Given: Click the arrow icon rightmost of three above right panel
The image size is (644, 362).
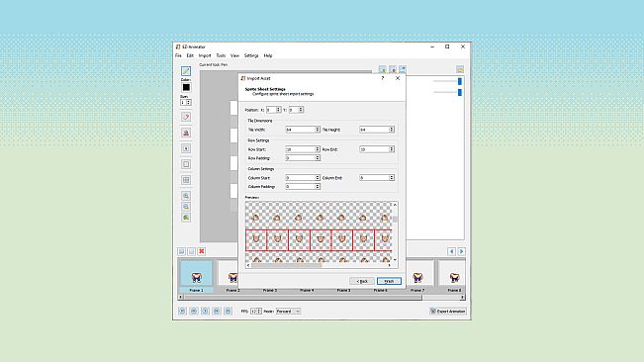Looking at the screenshot, I should click(403, 69).
